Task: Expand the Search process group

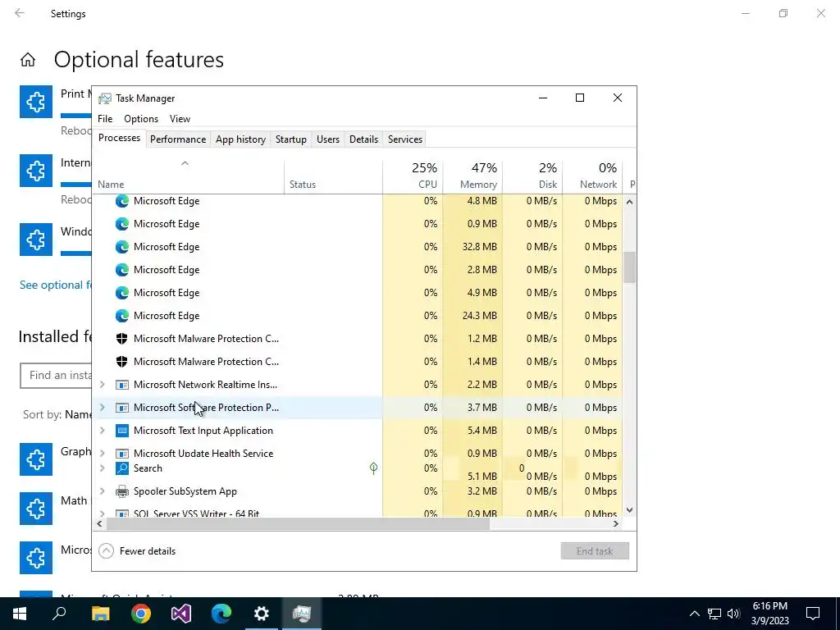Action: tap(103, 468)
